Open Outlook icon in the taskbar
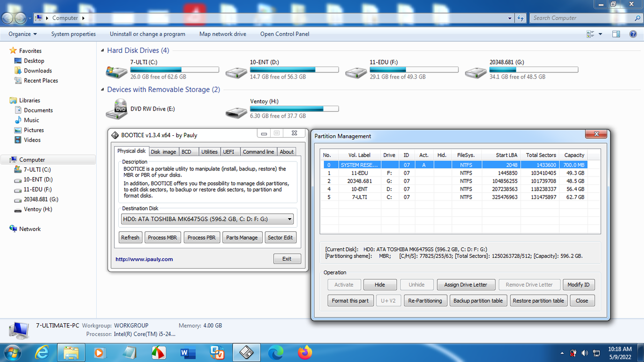Viewport: 644px width, 362px height. tap(217, 353)
